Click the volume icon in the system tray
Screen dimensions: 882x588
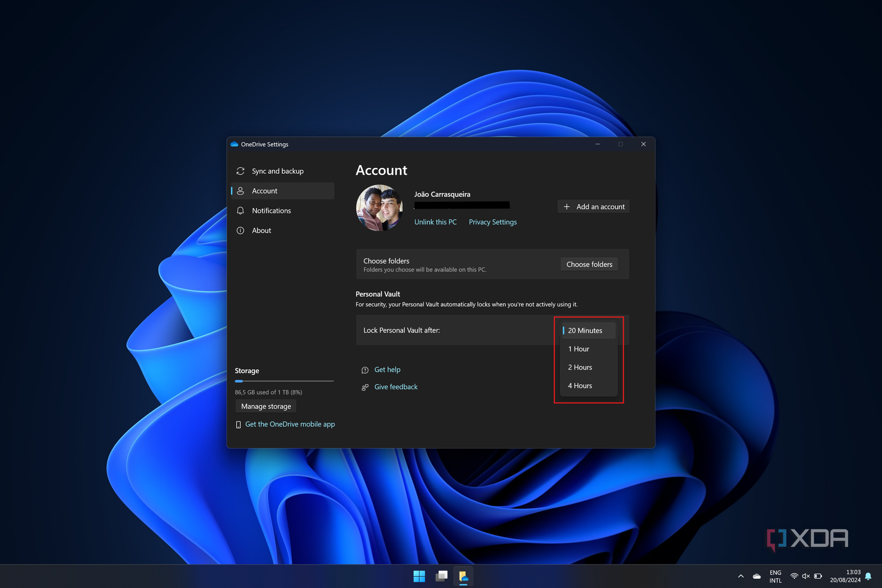coord(806,576)
